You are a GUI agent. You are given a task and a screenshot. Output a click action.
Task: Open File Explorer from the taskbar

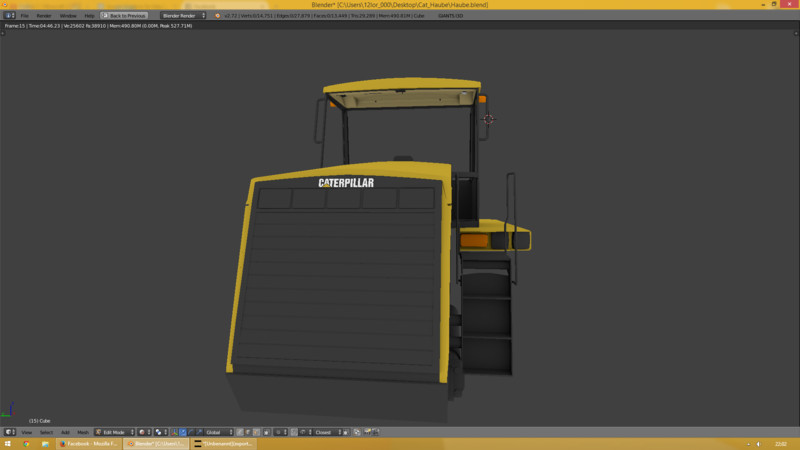45,444
